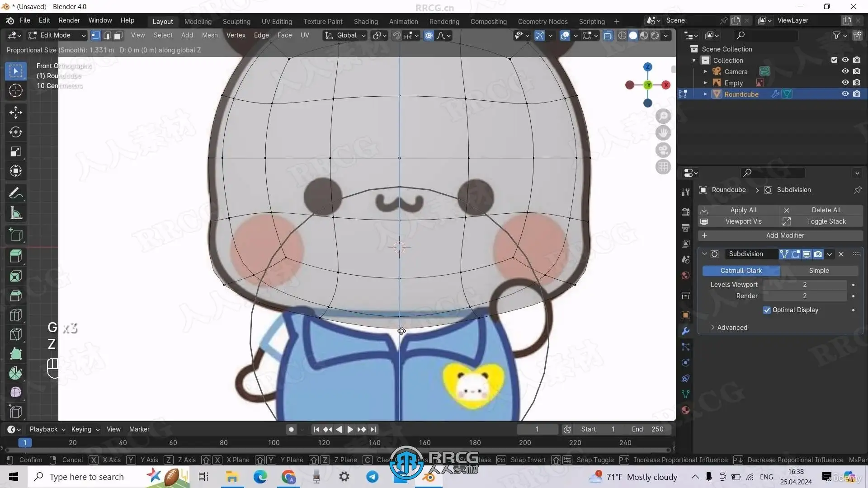Viewport: 868px width, 488px height.
Task: Toggle camera view navigation icon
Action: (663, 150)
